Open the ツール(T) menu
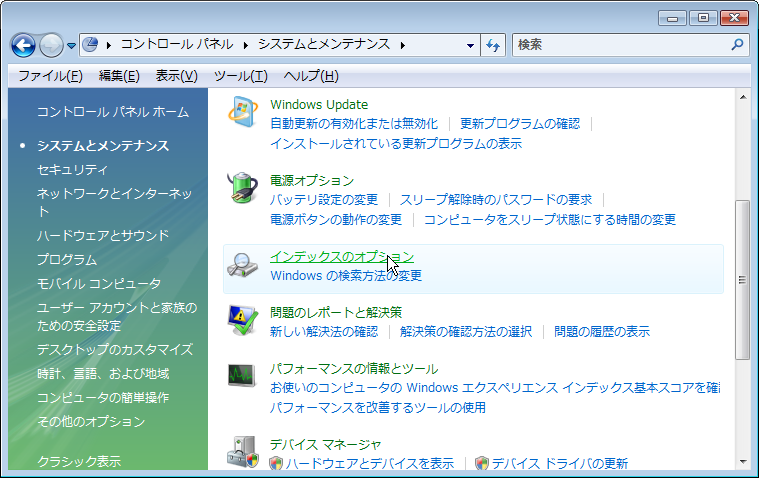759x478 pixels. (x=241, y=76)
